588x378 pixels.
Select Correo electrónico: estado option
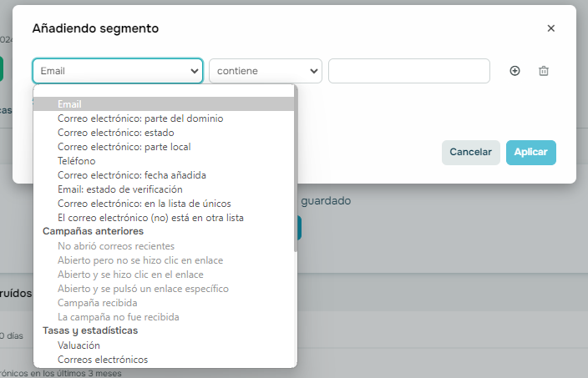click(164, 133)
